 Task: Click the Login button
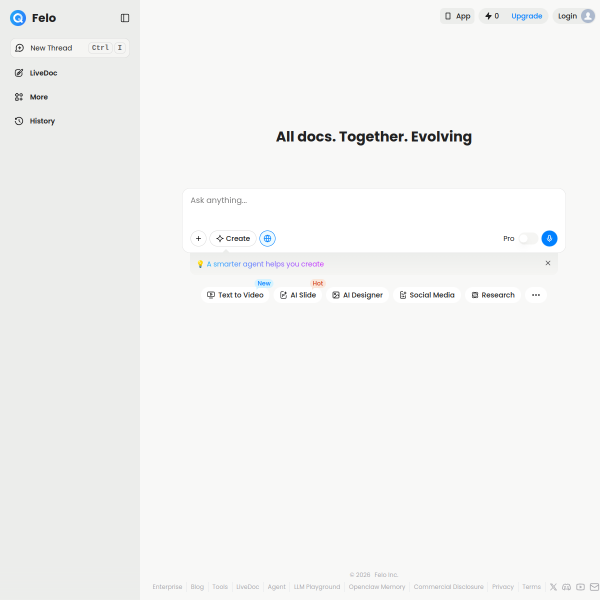[567, 16]
